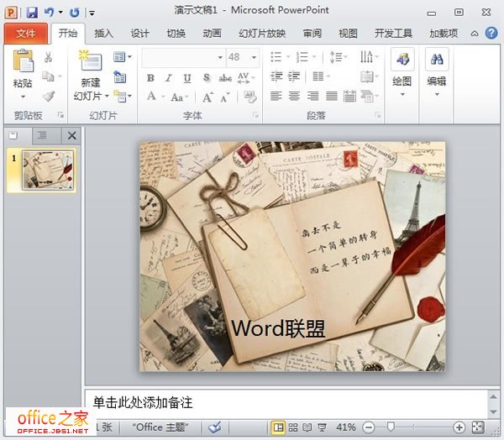Center the text alignment
Viewport: 504px width, 440px height.
[295, 96]
